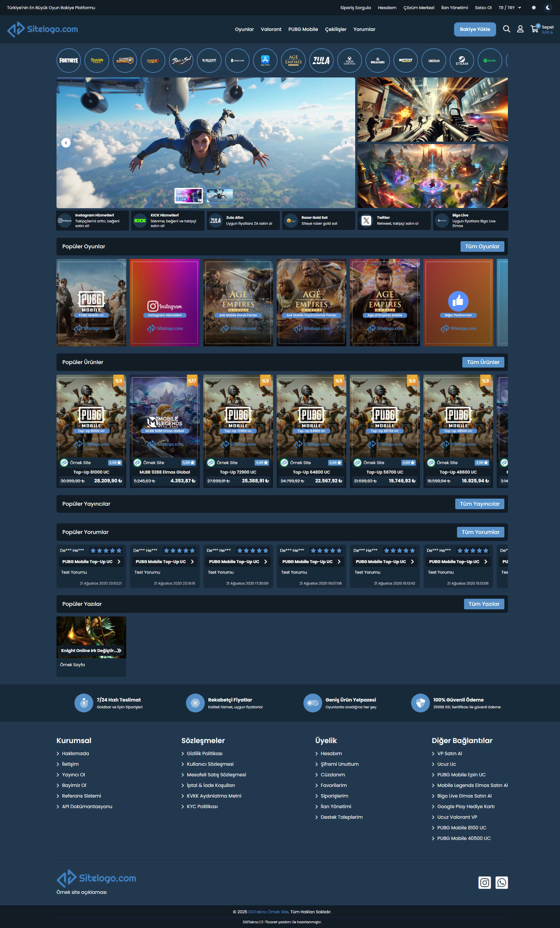Select the Age of Empires circle icon
The width and height of the screenshot is (560, 928).
coord(293,60)
